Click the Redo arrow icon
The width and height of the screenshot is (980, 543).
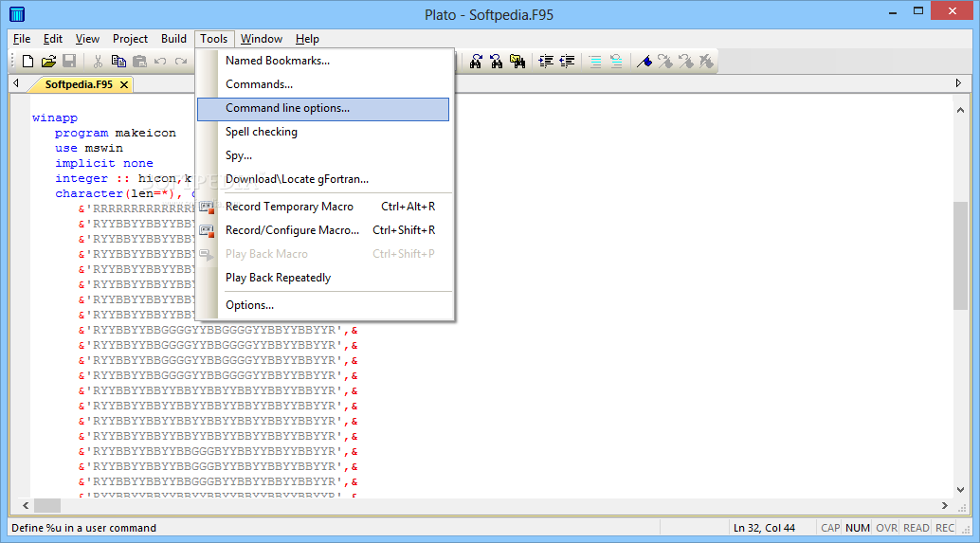[x=181, y=62]
